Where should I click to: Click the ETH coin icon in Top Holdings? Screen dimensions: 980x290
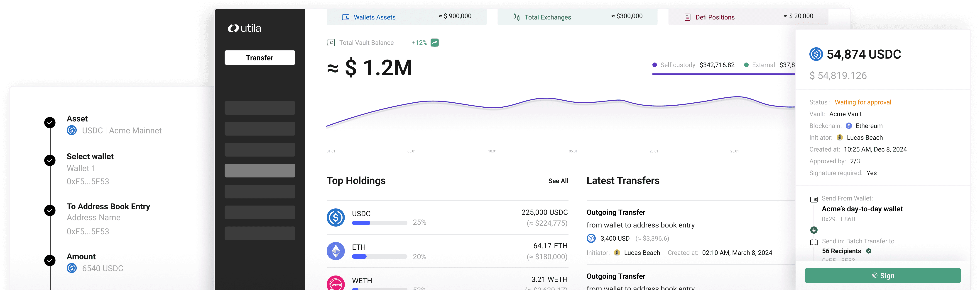(336, 251)
